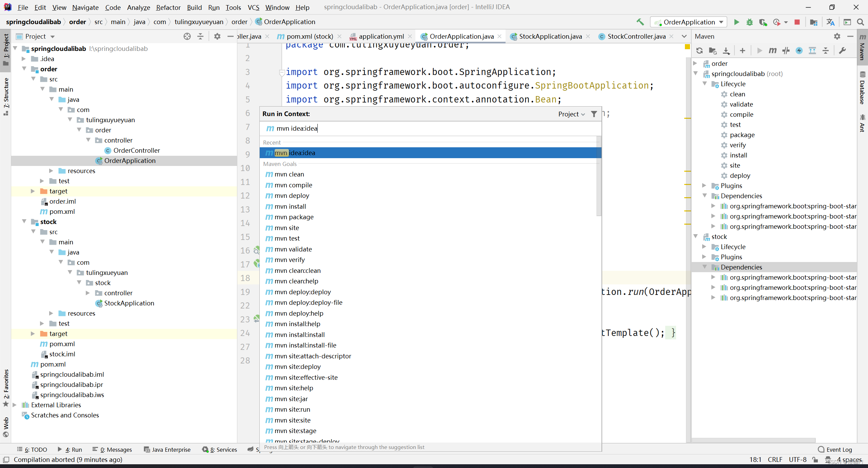Open Search Everywhere magnifier icon
868x468 pixels.
pyautogui.click(x=861, y=22)
